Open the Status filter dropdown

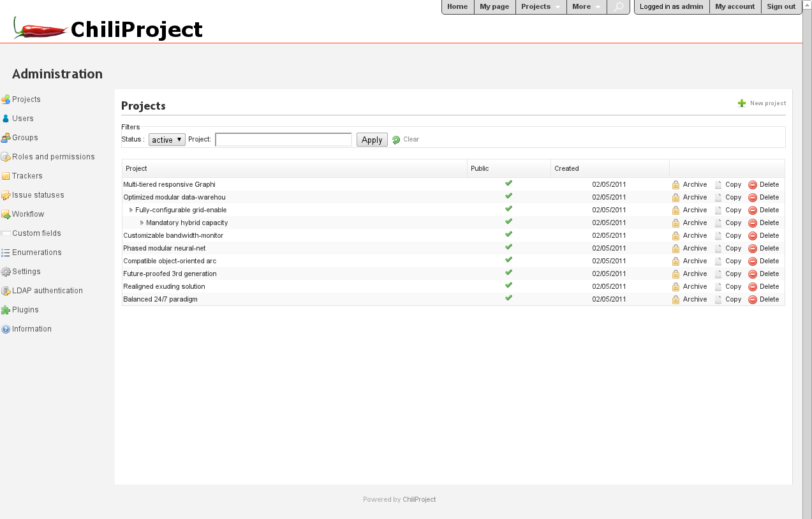click(x=166, y=140)
